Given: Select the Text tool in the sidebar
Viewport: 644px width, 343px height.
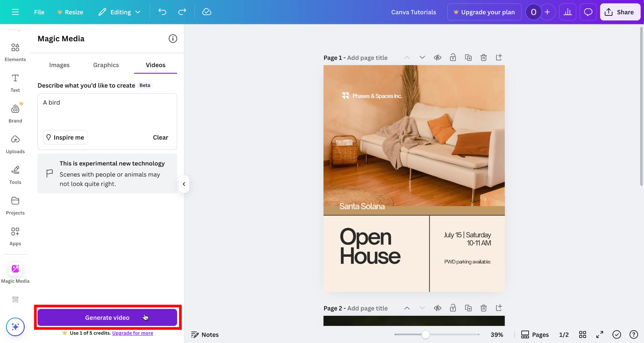Looking at the screenshot, I should click(x=15, y=82).
